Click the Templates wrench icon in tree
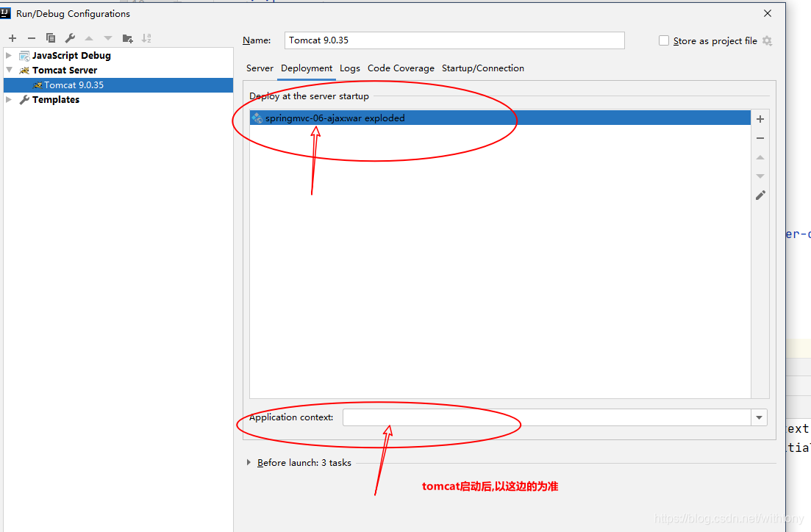The image size is (811, 532). (24, 100)
